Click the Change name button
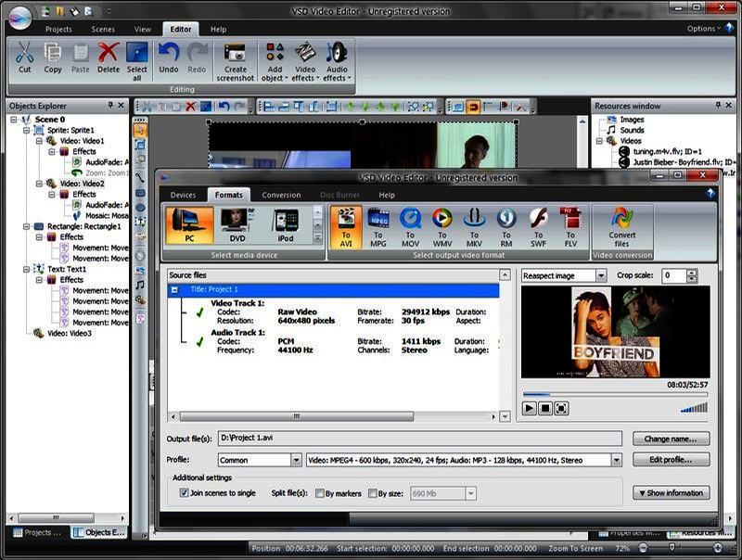742x560 pixels. (x=670, y=439)
